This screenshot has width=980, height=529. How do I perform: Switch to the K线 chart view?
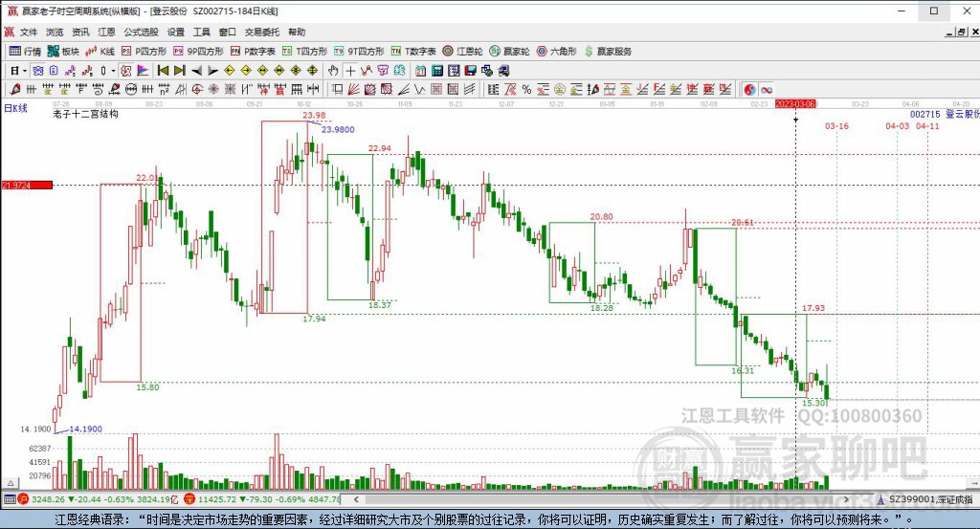point(100,52)
